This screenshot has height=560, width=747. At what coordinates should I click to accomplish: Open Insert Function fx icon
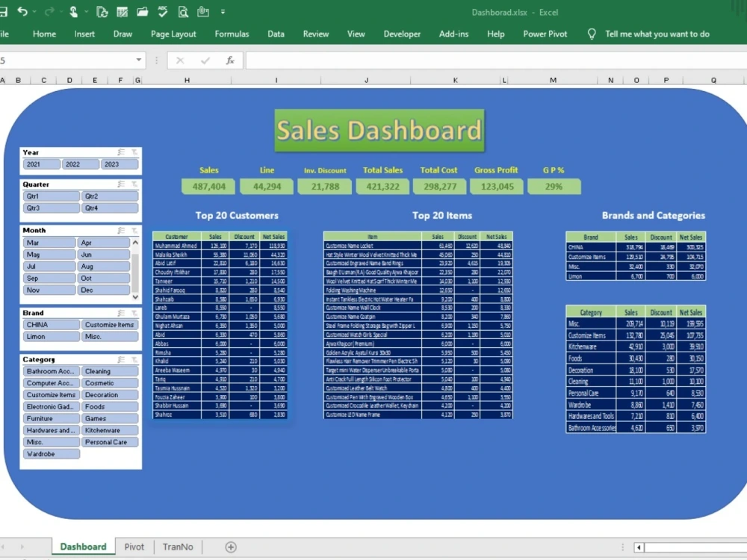click(x=230, y=60)
